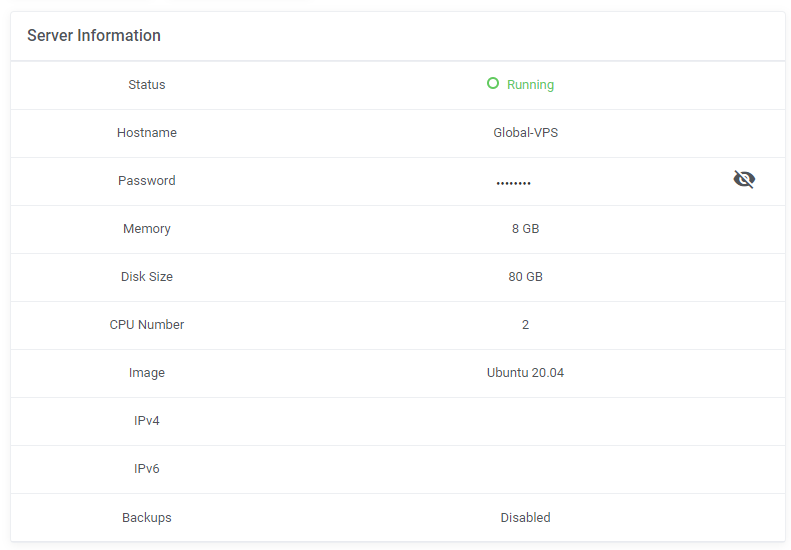Click the green Running status circle icon
The width and height of the screenshot is (791, 550).
493,83
